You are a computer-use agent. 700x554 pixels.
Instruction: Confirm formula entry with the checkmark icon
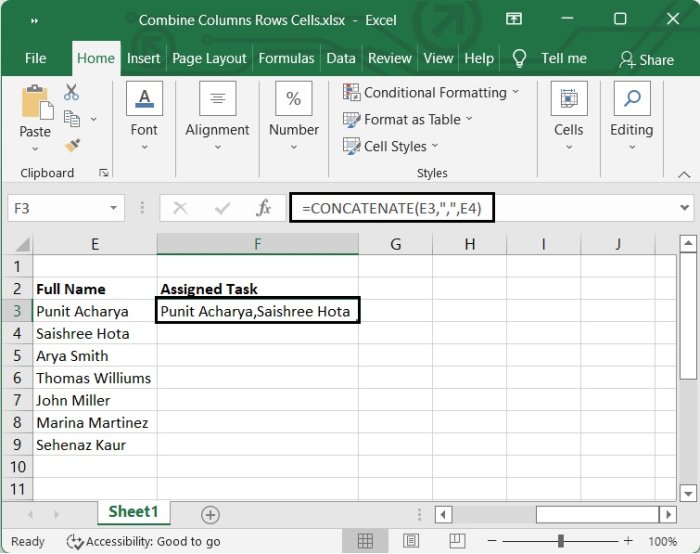tap(222, 208)
